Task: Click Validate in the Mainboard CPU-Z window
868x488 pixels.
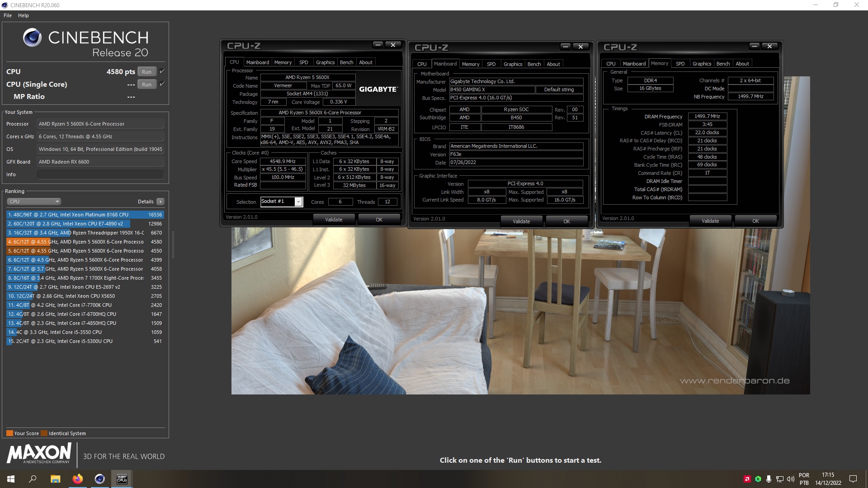Action: point(521,221)
